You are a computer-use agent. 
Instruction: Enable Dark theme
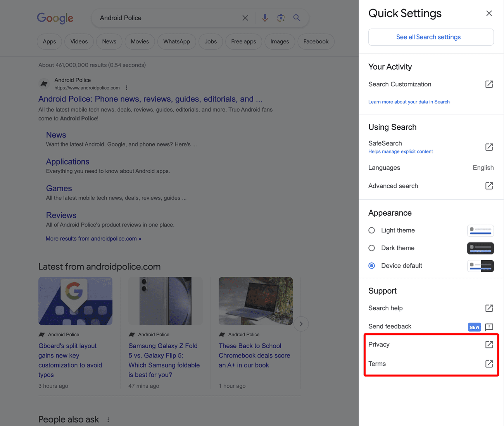[371, 248]
